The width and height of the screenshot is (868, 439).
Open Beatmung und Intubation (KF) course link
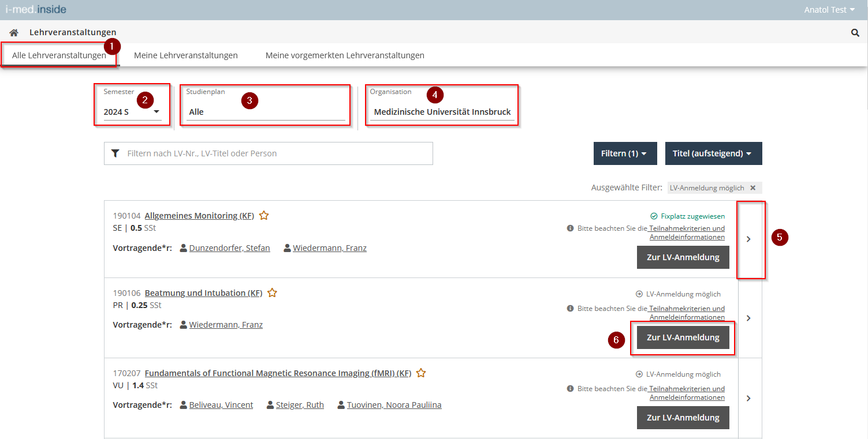(203, 293)
